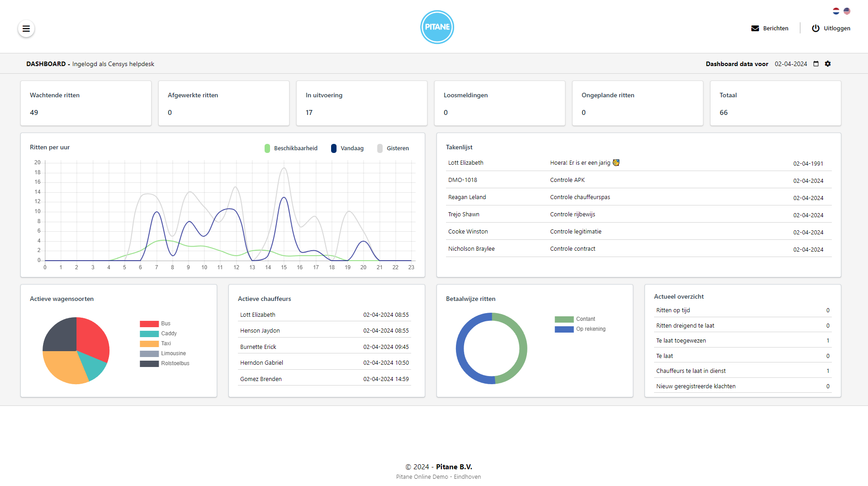
Task: Open Berichten envelope icon
Action: pyautogui.click(x=755, y=28)
